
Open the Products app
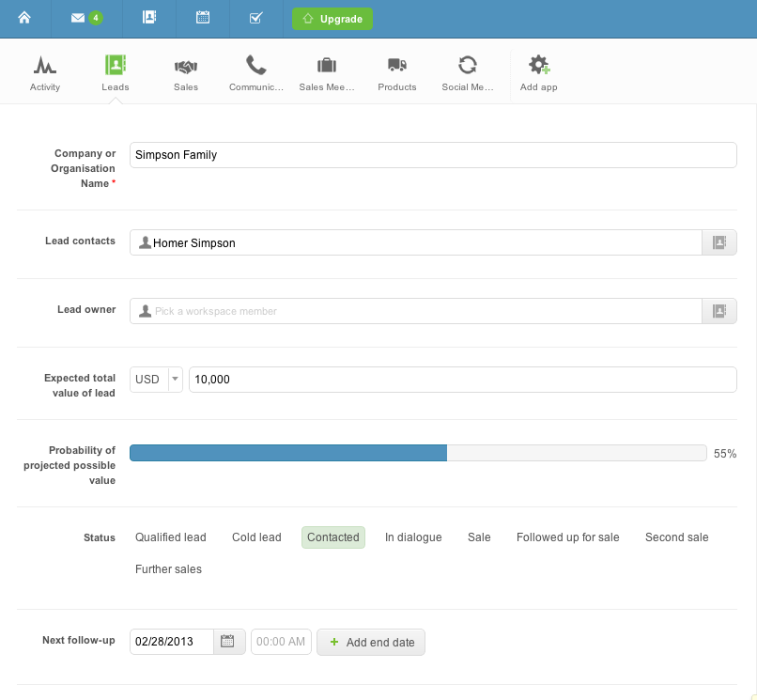click(x=397, y=73)
